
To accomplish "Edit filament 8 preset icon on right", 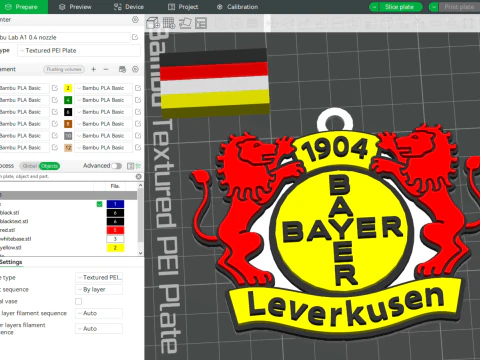I will 138,124.
